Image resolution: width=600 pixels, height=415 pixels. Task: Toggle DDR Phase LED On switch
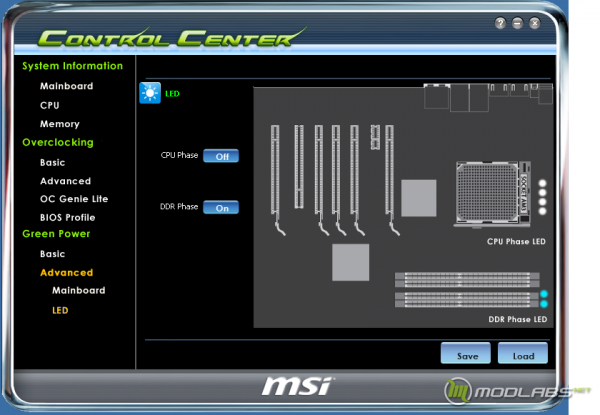[x=221, y=208]
